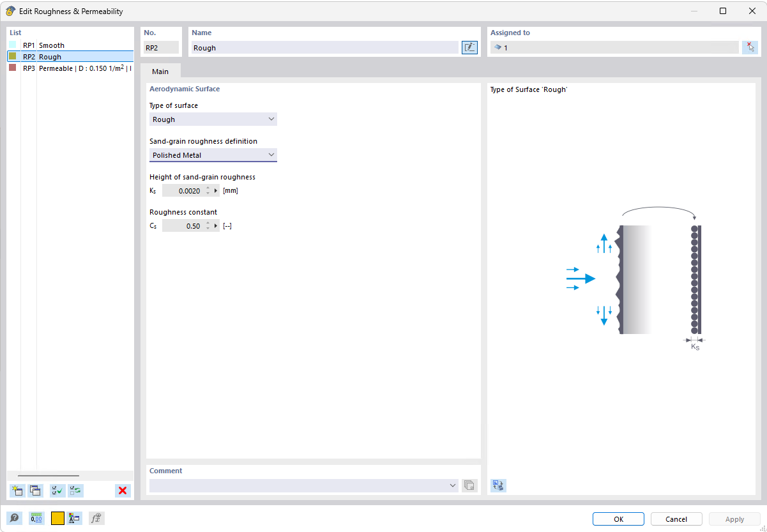Confirm changes with OK

click(618, 519)
